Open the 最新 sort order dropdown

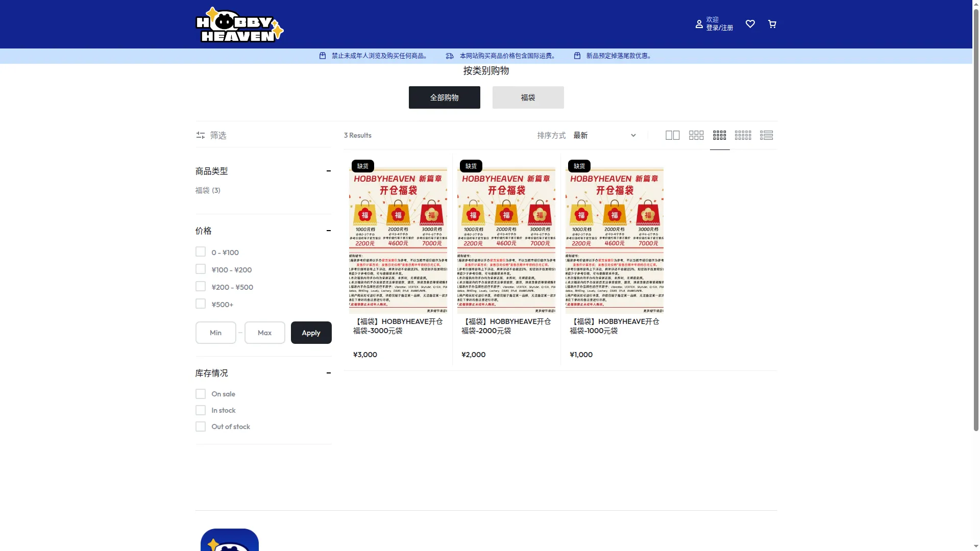(605, 135)
